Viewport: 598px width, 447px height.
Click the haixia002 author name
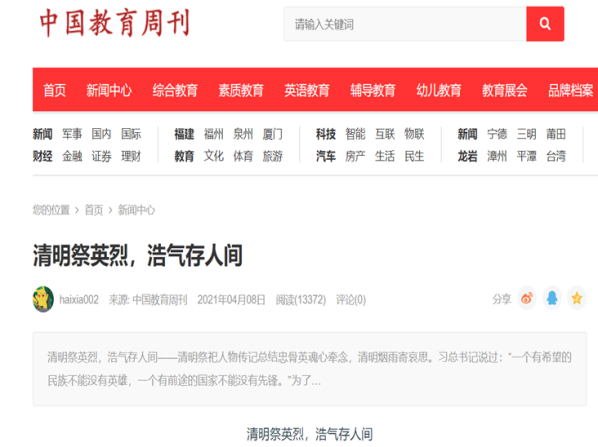pos(79,300)
